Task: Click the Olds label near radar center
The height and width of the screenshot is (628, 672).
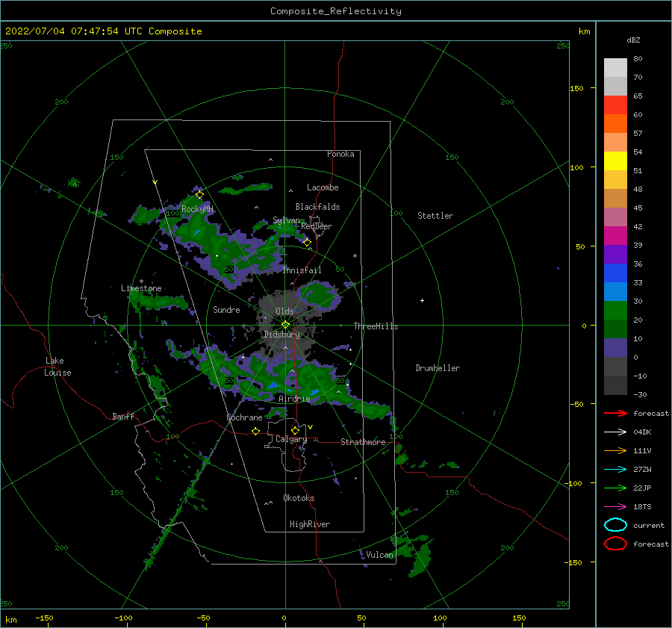Action: (284, 311)
